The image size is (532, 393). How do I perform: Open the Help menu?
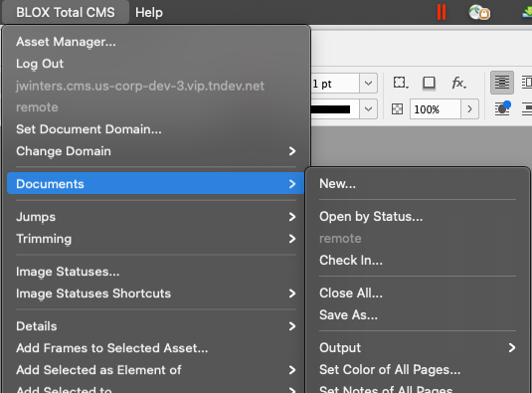[x=149, y=13]
